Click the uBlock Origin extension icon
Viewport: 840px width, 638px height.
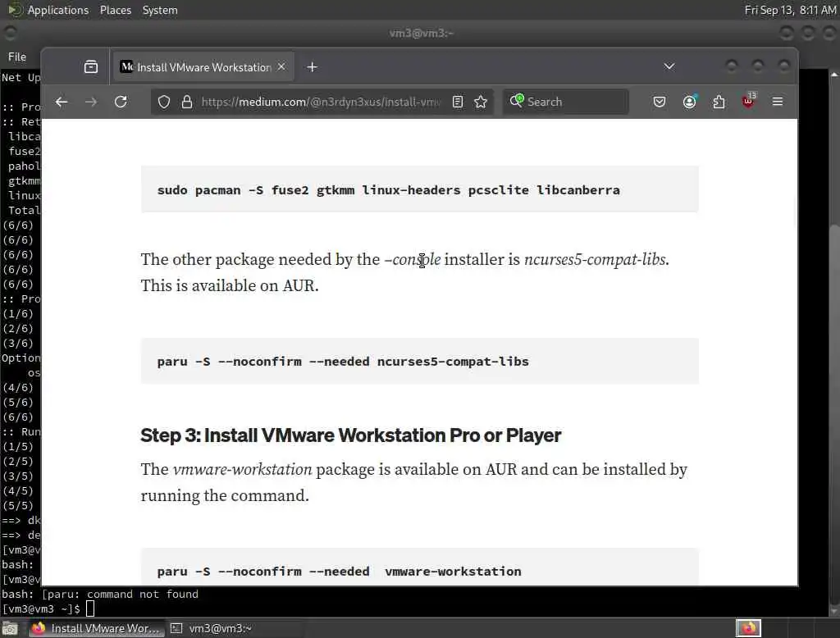point(748,101)
